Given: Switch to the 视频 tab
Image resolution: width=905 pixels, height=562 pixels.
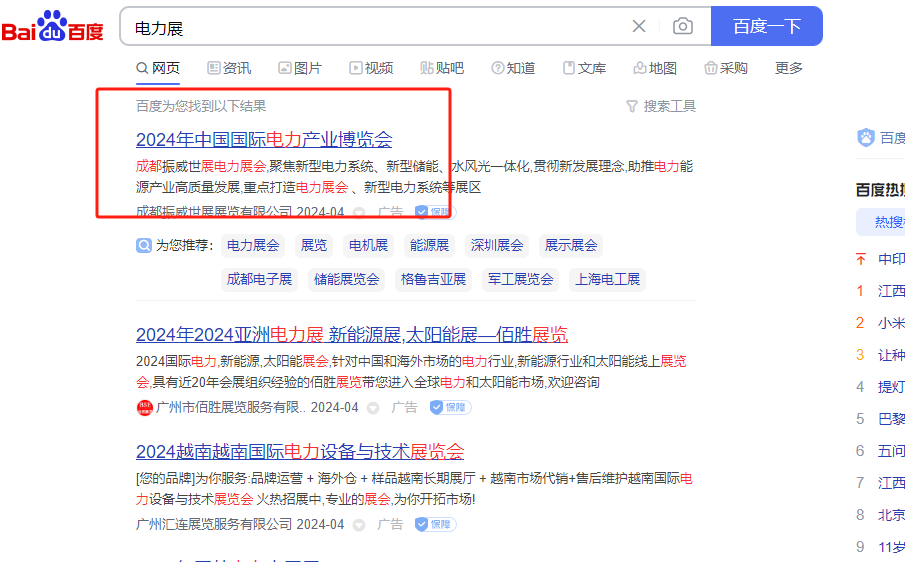Looking at the screenshot, I should click(x=371, y=68).
